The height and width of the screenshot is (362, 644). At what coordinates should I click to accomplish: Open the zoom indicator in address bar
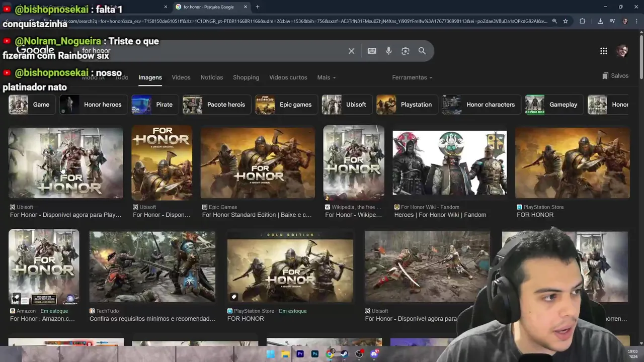(554, 21)
